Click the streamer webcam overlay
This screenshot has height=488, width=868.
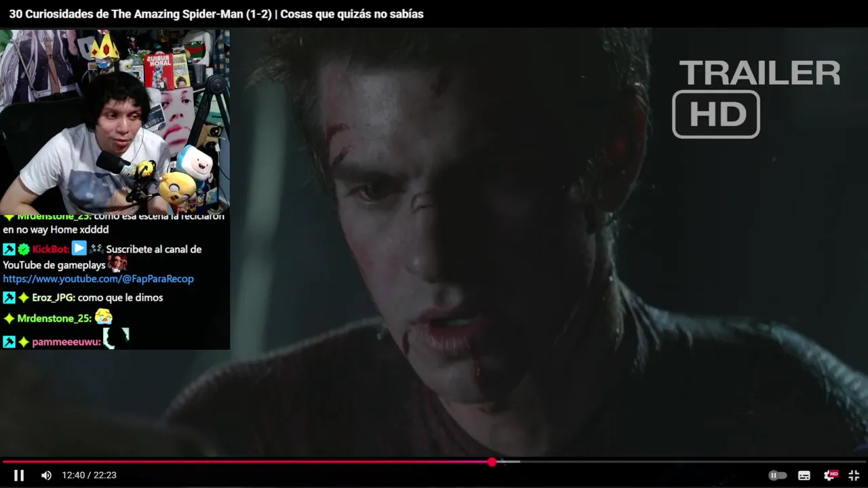click(x=115, y=121)
